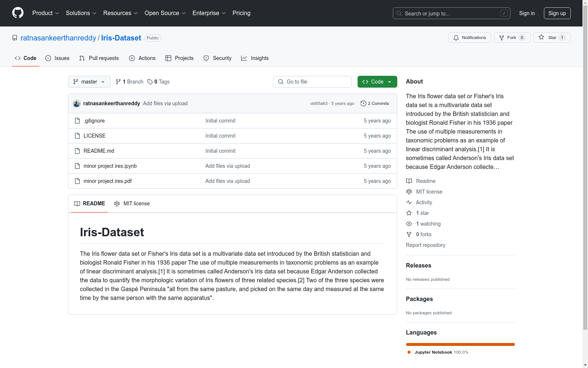Click the branch icon next to 1 Branch
This screenshot has width=588, height=368.
click(x=118, y=82)
